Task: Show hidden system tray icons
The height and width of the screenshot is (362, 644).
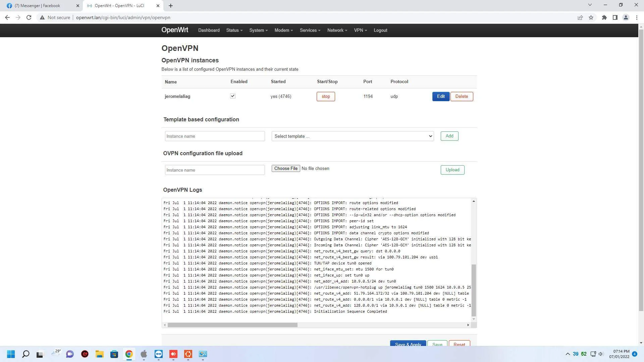Action: (x=568, y=354)
